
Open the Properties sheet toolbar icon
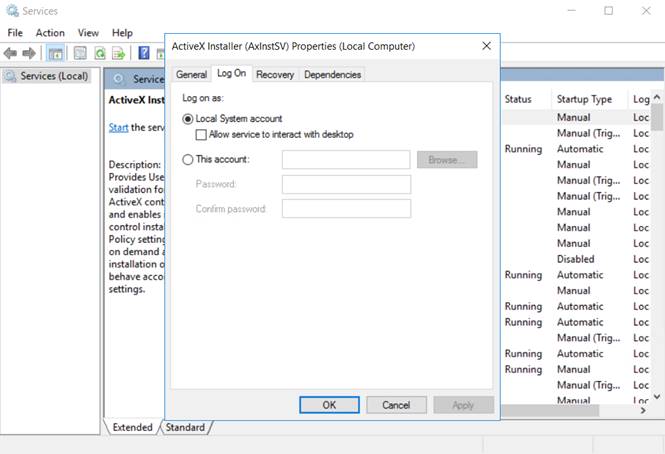click(80, 53)
